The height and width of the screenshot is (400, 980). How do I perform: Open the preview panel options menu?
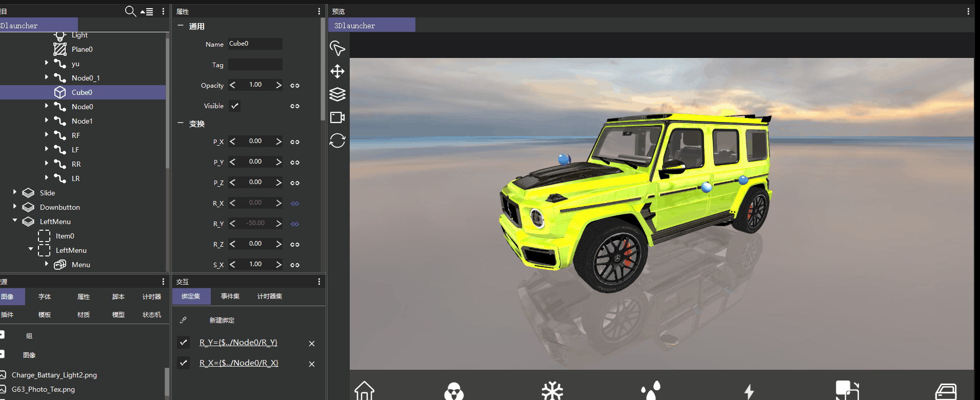pos(968,11)
